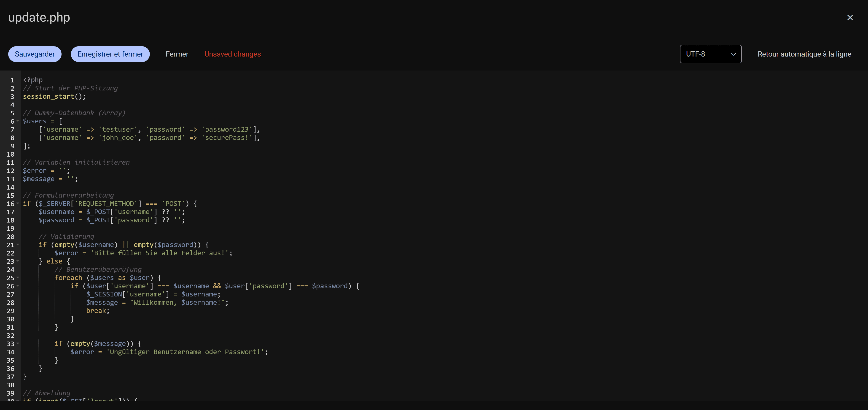
Task: Open the UTF-8 encoding dropdown
Action: tap(710, 54)
